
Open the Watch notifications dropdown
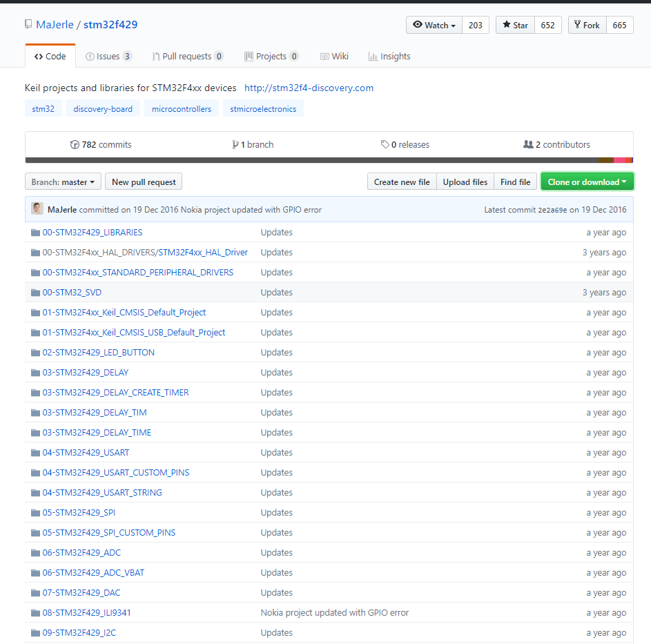pyautogui.click(x=434, y=25)
